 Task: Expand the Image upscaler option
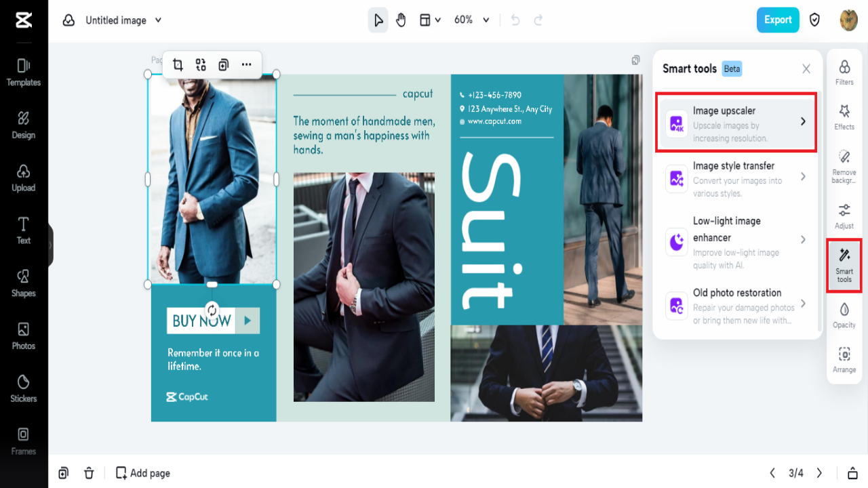736,122
